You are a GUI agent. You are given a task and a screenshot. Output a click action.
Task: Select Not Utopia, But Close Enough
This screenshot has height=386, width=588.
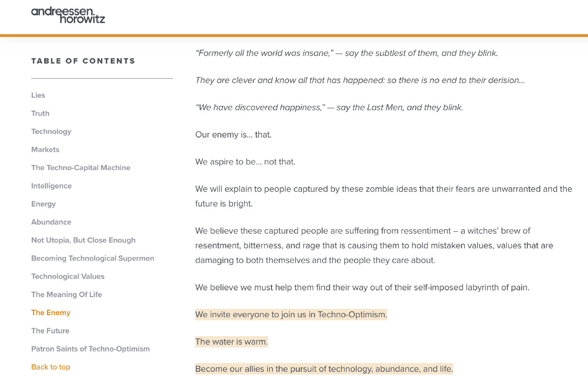[x=83, y=240]
